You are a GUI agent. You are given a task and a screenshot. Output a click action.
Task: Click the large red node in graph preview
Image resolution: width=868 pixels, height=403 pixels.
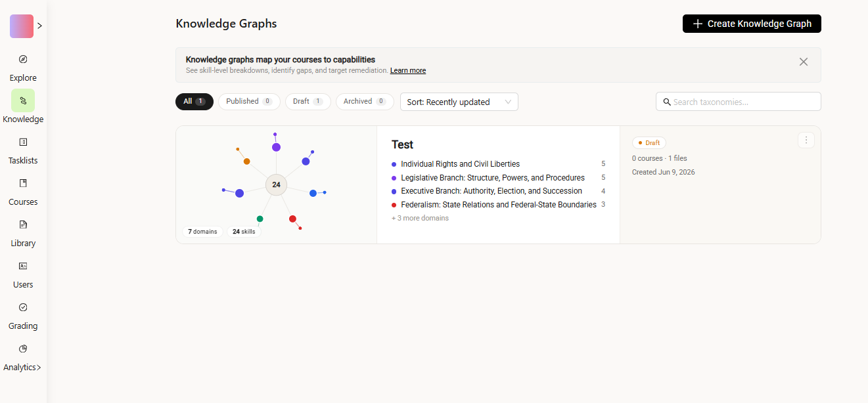pos(292,219)
